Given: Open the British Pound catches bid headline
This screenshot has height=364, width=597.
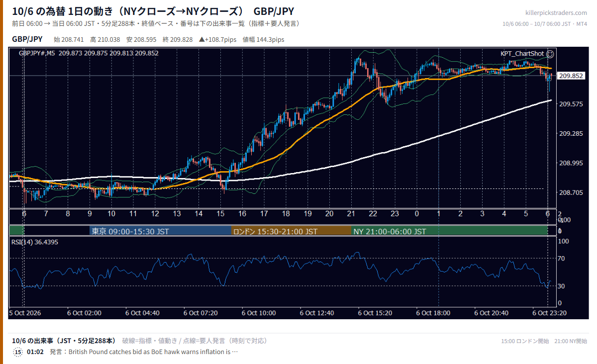Looking at the screenshot, I should click(153, 352).
